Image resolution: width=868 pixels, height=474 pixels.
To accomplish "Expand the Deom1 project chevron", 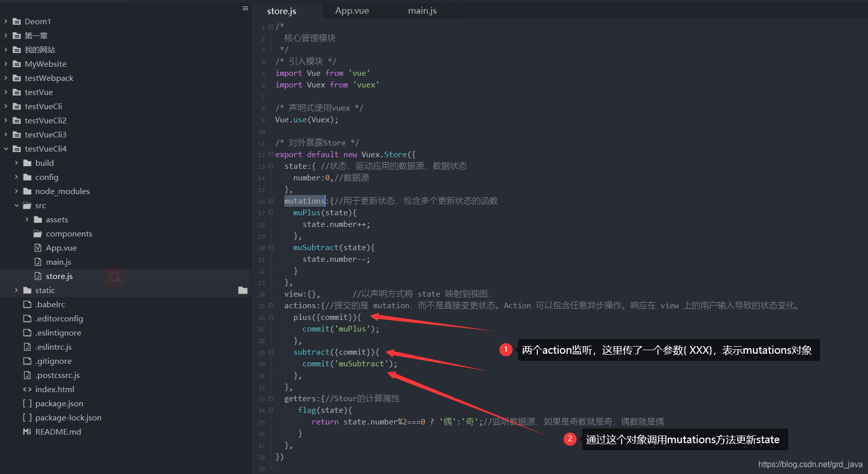I will pos(6,21).
